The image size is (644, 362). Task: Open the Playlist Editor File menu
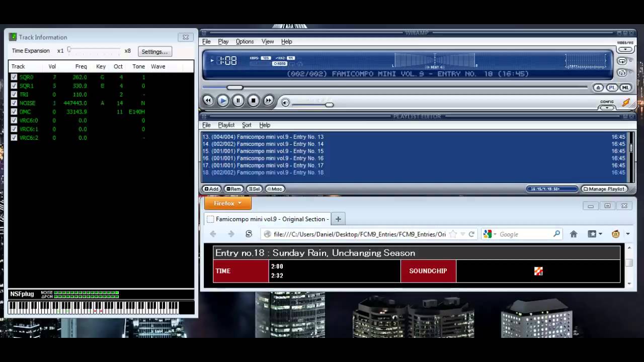tap(206, 125)
